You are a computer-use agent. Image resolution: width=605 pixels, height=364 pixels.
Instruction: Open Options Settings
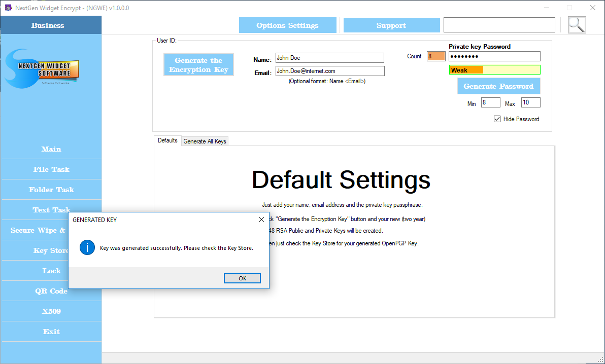[287, 25]
